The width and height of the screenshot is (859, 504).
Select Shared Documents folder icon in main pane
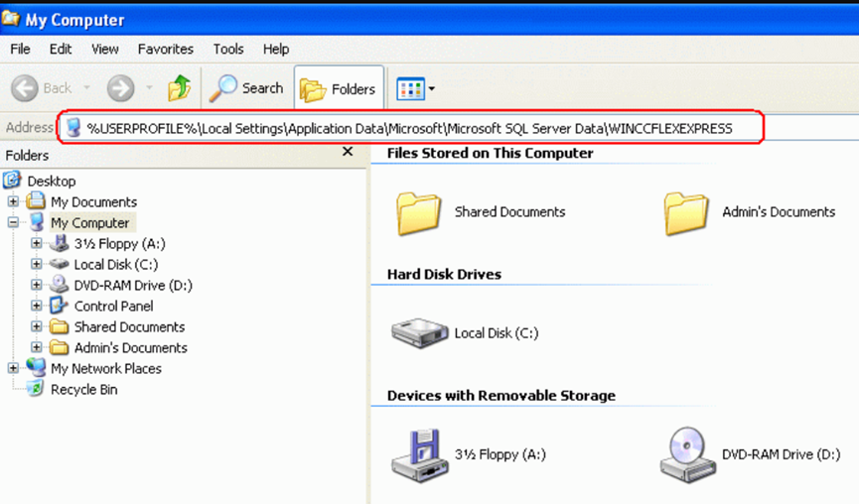click(x=418, y=214)
